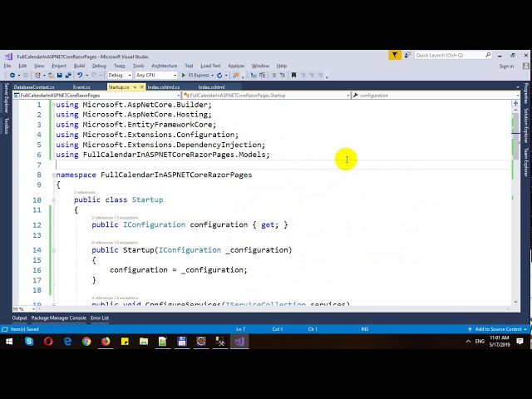Click the Sign in link
The height and width of the screenshot is (399, 532).
point(506,66)
